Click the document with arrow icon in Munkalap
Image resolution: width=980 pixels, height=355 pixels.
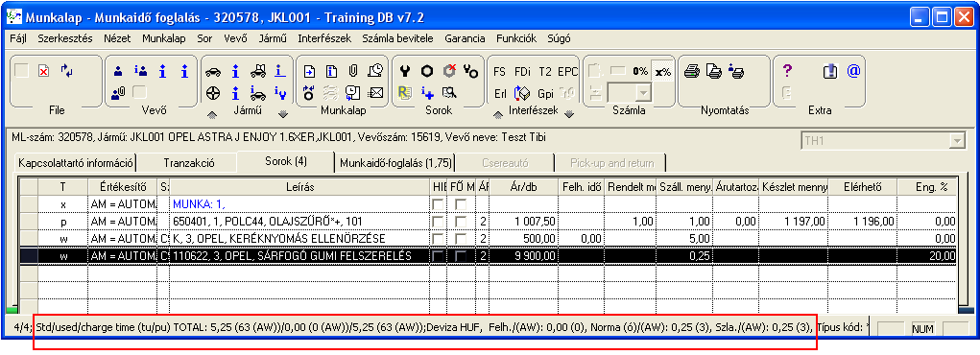[x=309, y=72]
